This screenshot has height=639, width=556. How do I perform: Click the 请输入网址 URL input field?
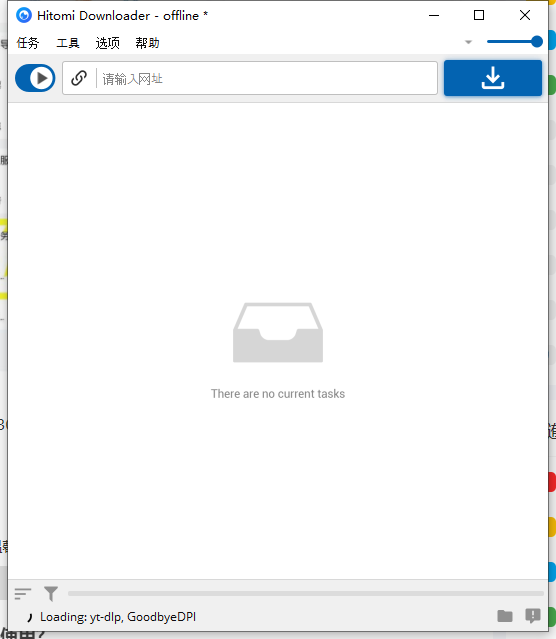point(267,78)
